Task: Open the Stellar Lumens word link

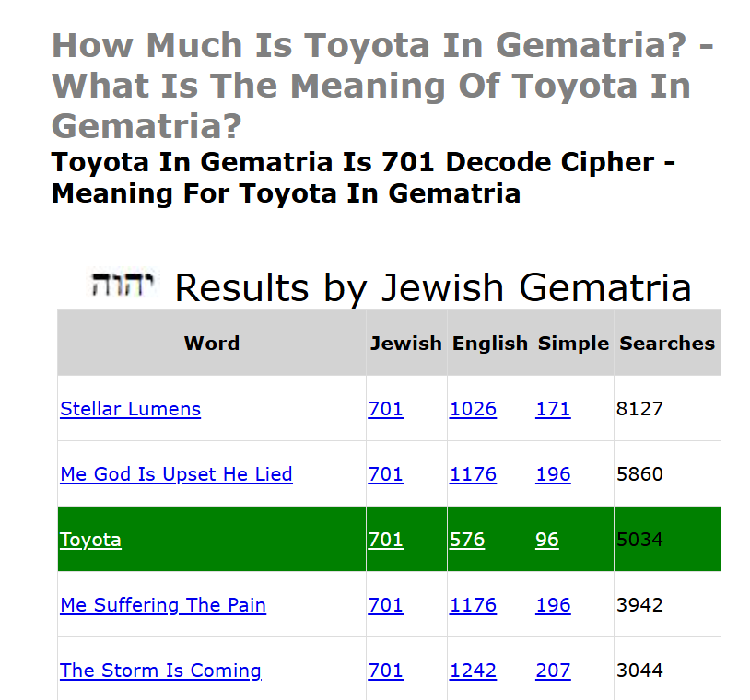Action: (x=130, y=409)
